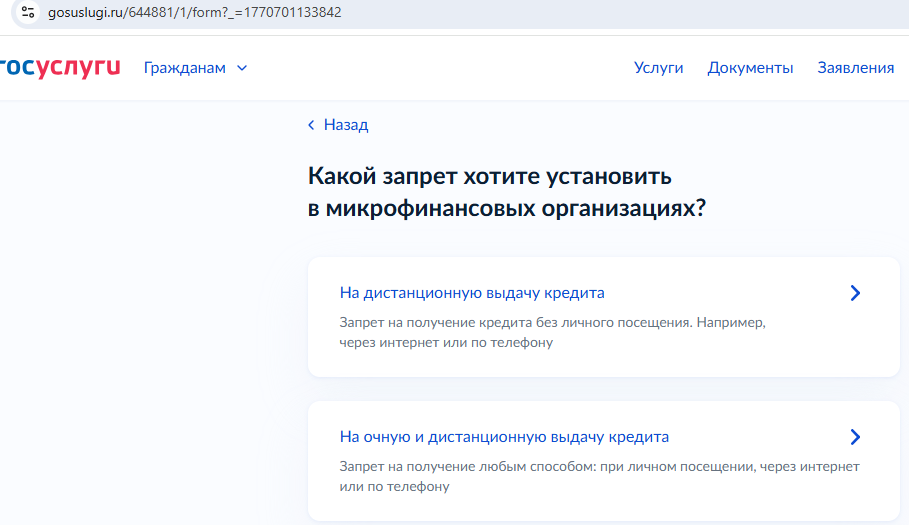
Task: Click the site information icon in address bar
Action: click(28, 13)
